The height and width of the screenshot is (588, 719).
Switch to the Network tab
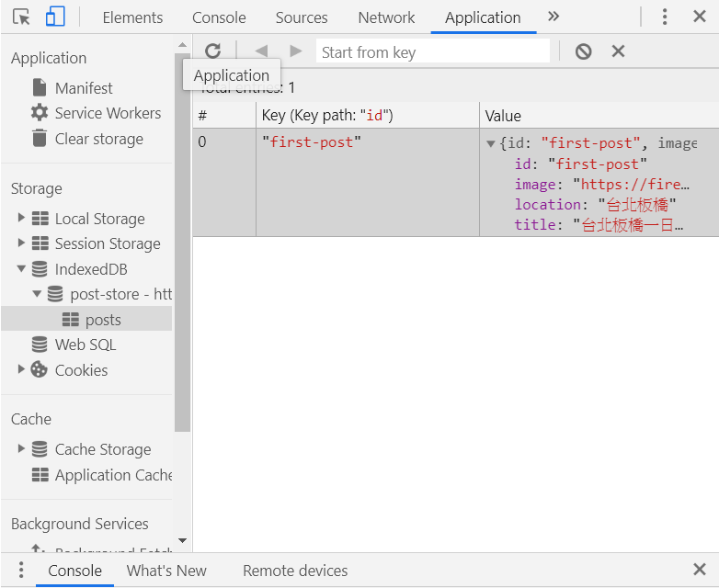[x=386, y=17]
